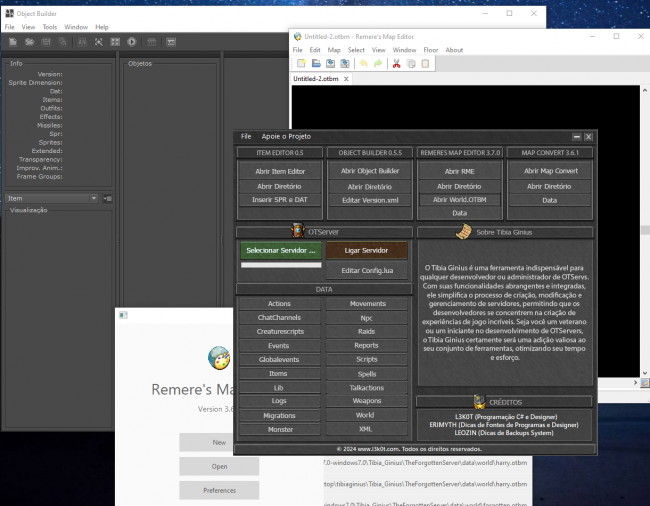Click the small list icon beside the Item dropdown
The image size is (650, 506).
click(107, 199)
